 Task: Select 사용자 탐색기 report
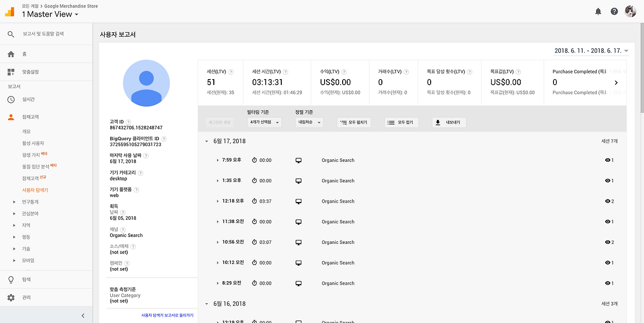(x=35, y=190)
